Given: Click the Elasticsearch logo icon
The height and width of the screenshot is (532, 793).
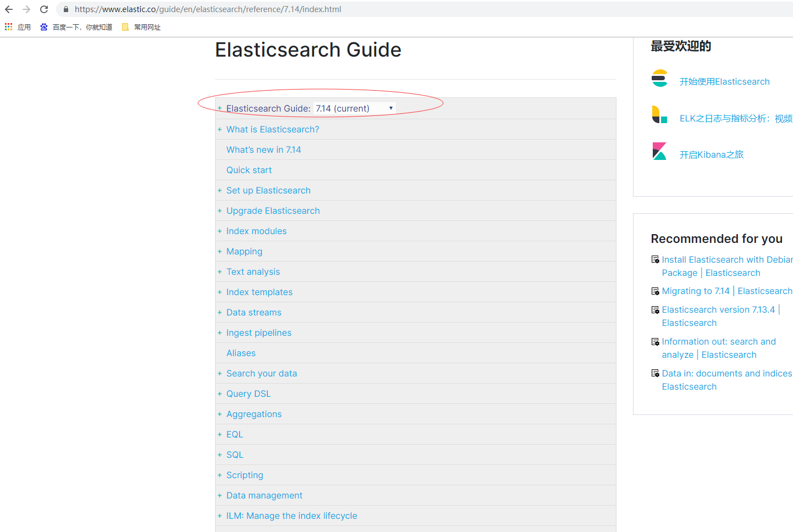Looking at the screenshot, I should coord(659,78).
